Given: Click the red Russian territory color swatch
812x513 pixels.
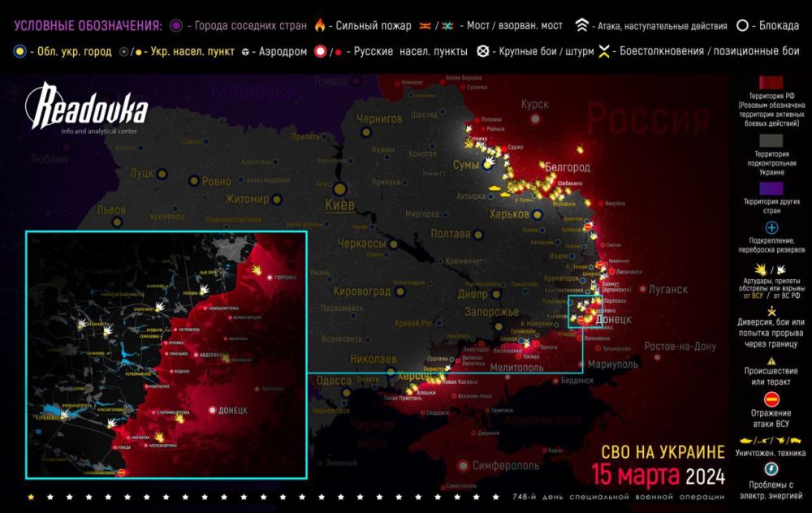Looking at the screenshot, I should 771,84.
